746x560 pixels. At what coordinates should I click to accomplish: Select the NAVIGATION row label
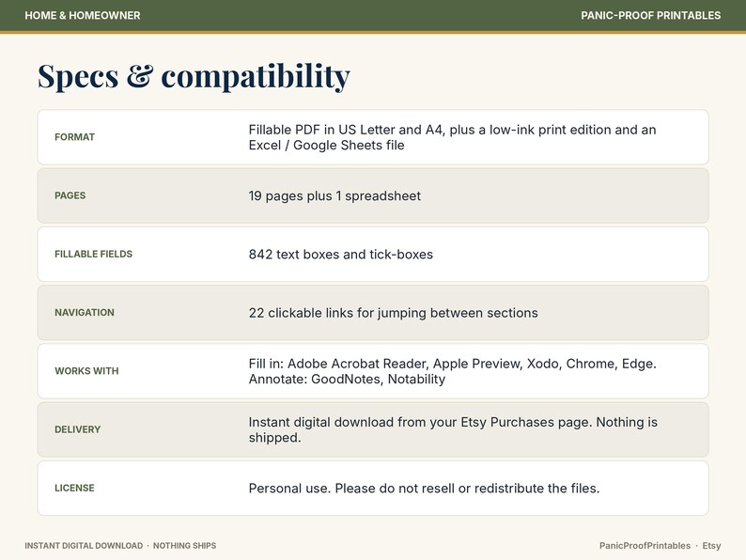point(85,313)
